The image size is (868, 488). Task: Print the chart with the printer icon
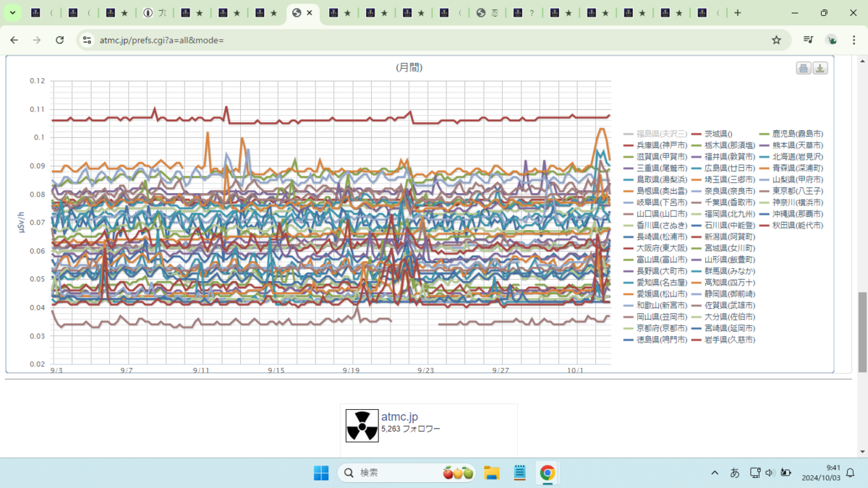point(803,68)
